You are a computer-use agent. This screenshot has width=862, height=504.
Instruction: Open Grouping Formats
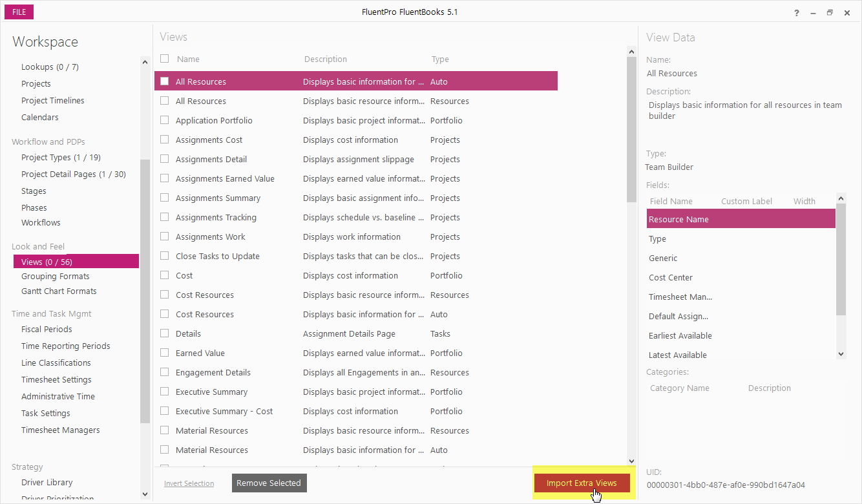pyautogui.click(x=56, y=277)
